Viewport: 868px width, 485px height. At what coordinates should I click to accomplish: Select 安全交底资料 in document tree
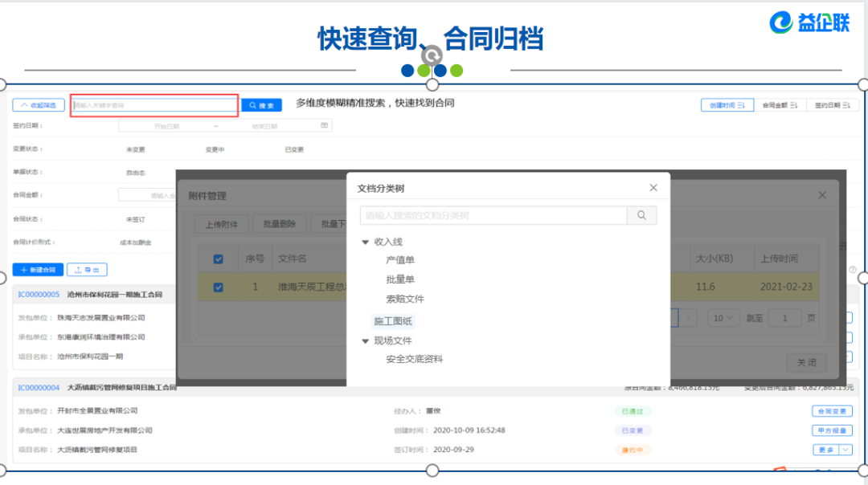click(x=415, y=359)
